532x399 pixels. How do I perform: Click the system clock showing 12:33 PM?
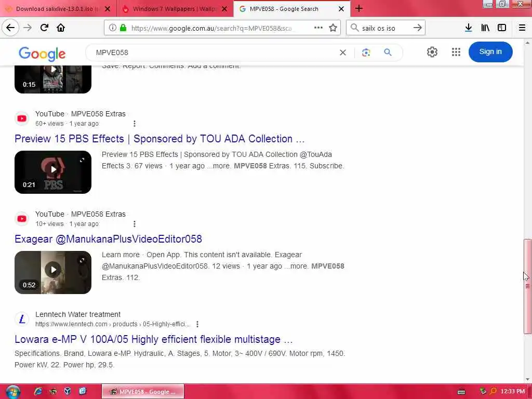(x=512, y=392)
